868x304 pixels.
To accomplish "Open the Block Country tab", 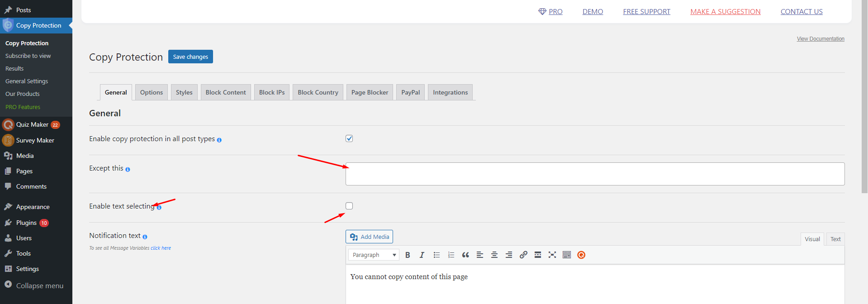I will tap(318, 92).
